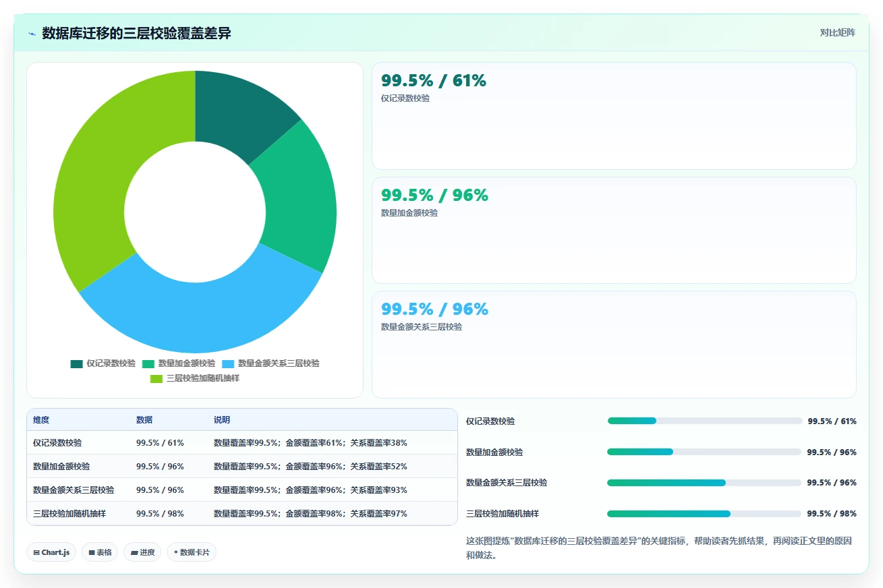Click the 说明 column header
This screenshot has height=588, width=883.
[222, 420]
